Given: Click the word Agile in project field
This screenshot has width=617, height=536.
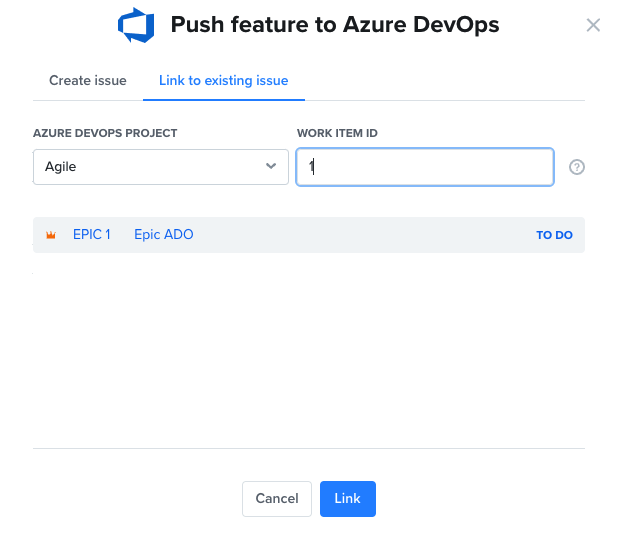Looking at the screenshot, I should (x=61, y=167).
